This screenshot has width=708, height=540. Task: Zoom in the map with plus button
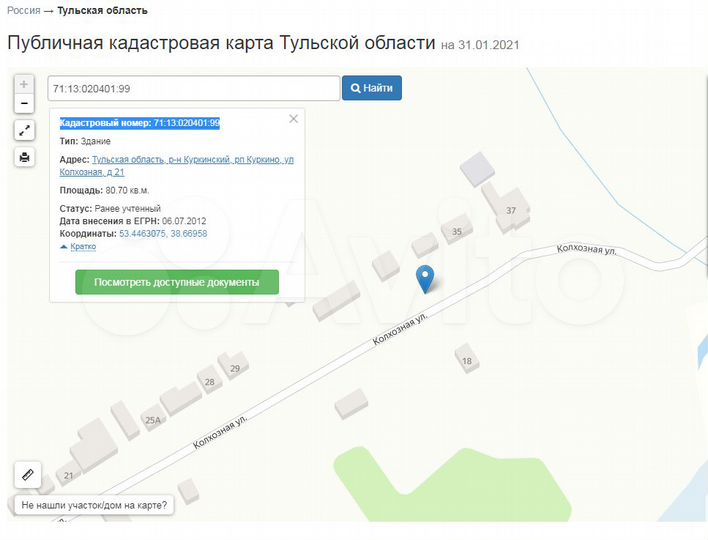[24, 84]
